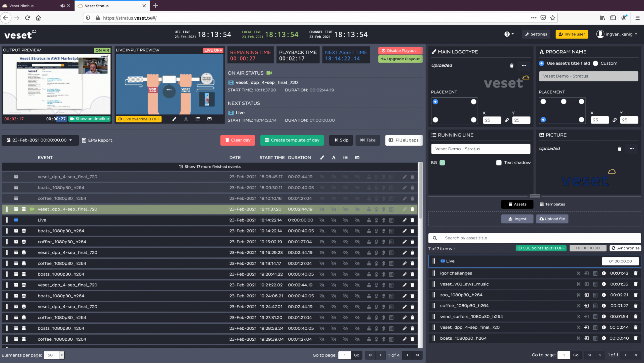
Task: Go to Firefox home page
Action: 38,18
